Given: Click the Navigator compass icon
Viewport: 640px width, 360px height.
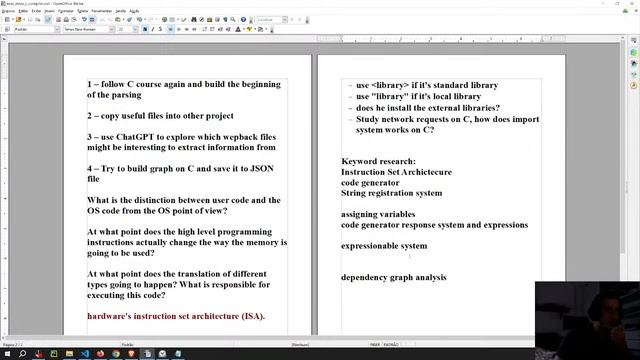Looking at the screenshot, I should [x=202, y=20].
